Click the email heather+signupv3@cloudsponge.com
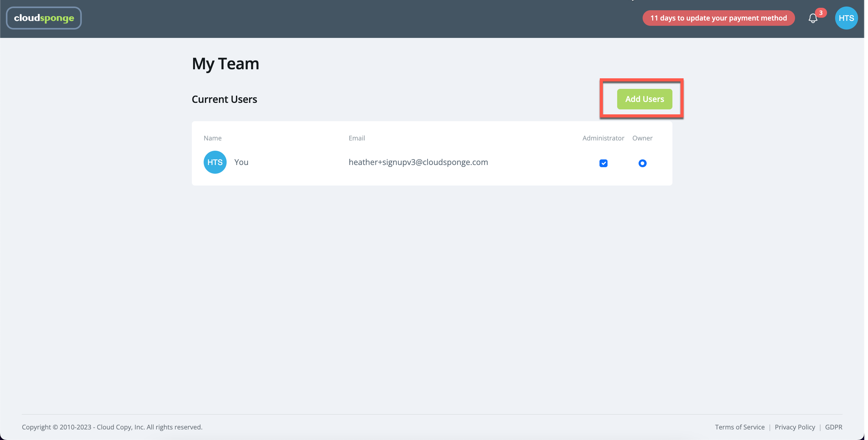The width and height of the screenshot is (868, 440). click(x=418, y=162)
